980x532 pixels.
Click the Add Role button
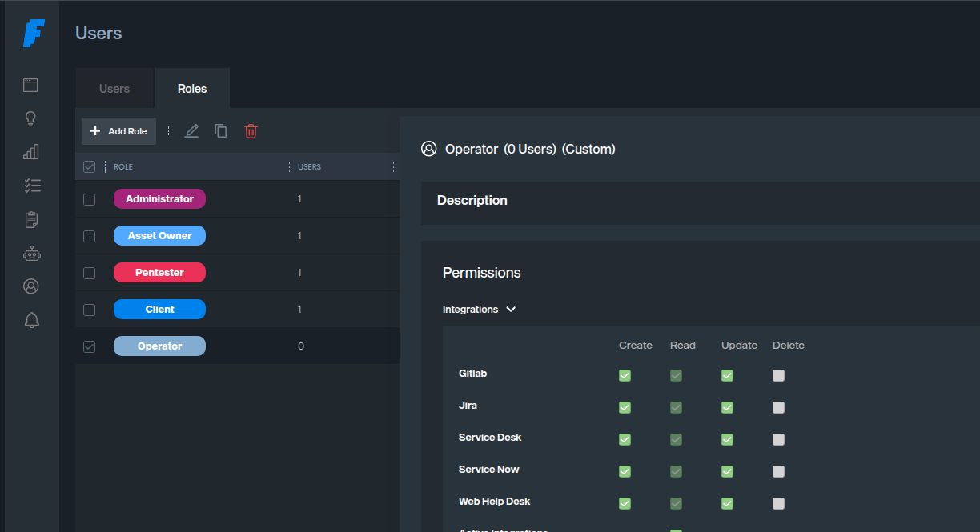[118, 131]
